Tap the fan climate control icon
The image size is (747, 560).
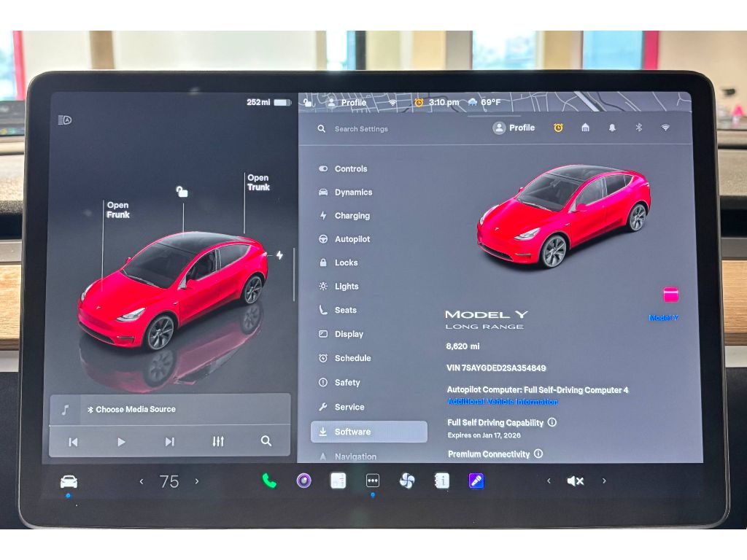click(407, 481)
